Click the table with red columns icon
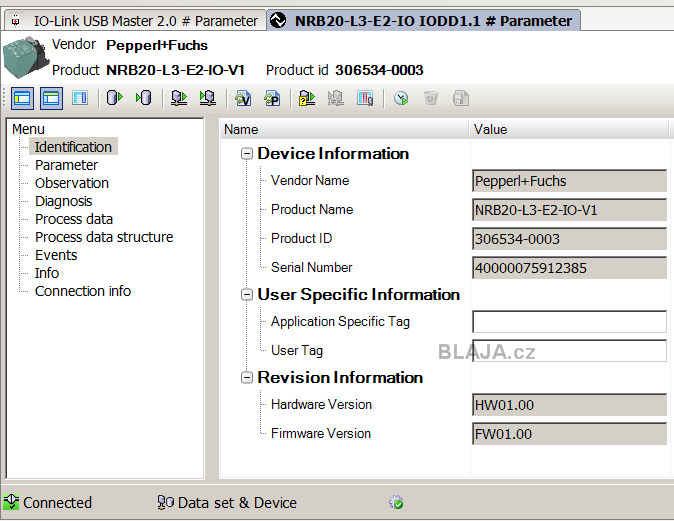 coord(365,98)
